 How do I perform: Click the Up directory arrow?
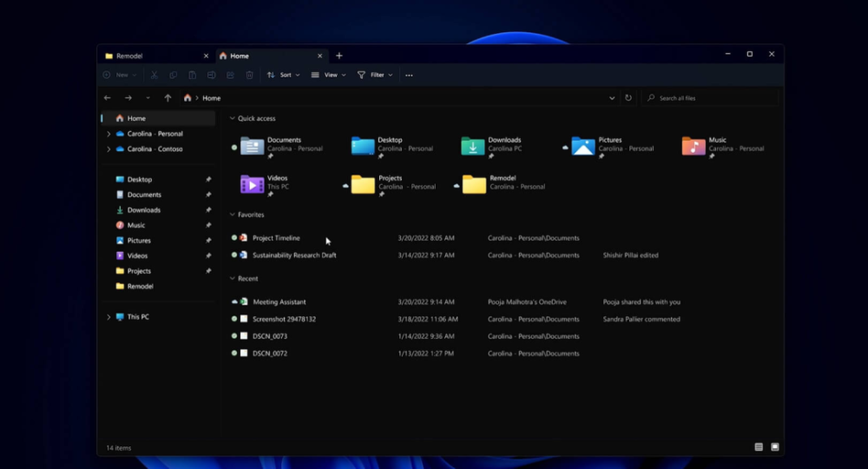pos(168,98)
